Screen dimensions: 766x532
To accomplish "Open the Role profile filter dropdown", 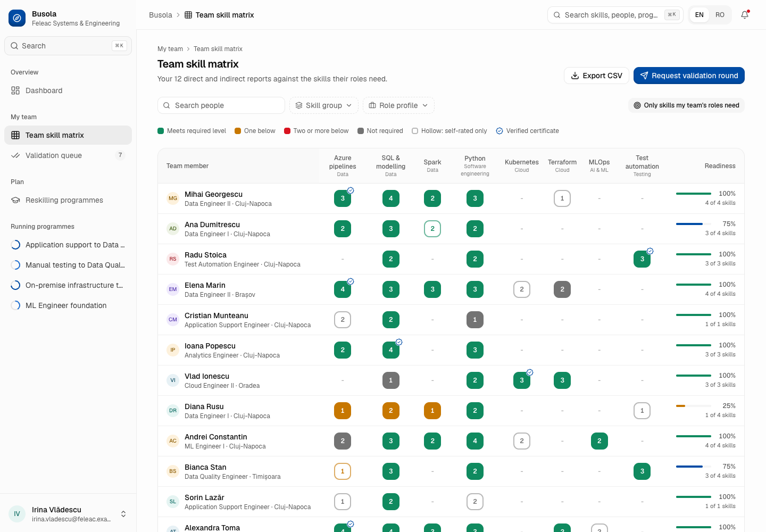I will tap(398, 105).
